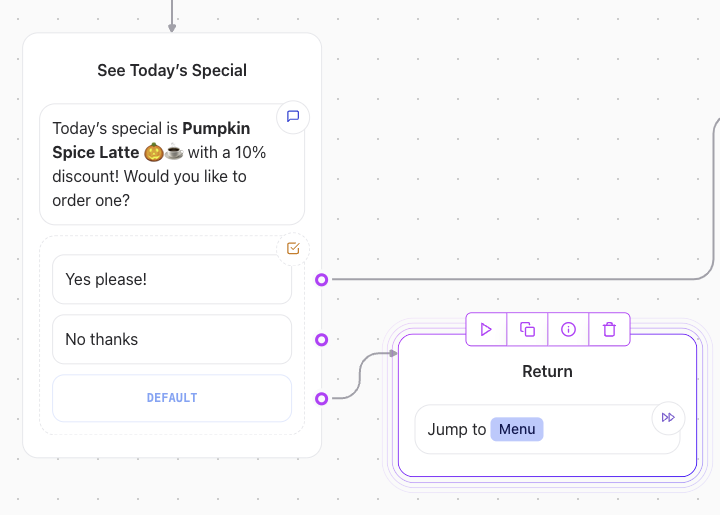Select the DEFAULT choice option
This screenshot has width=720, height=515.
point(172,398)
